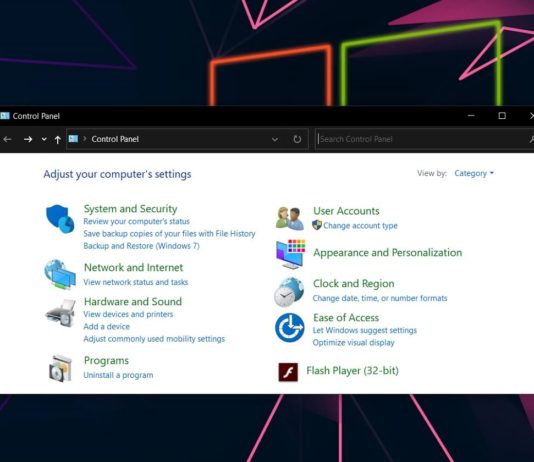
Task: Open Hardware and Sound printer icon
Action: pos(61,313)
